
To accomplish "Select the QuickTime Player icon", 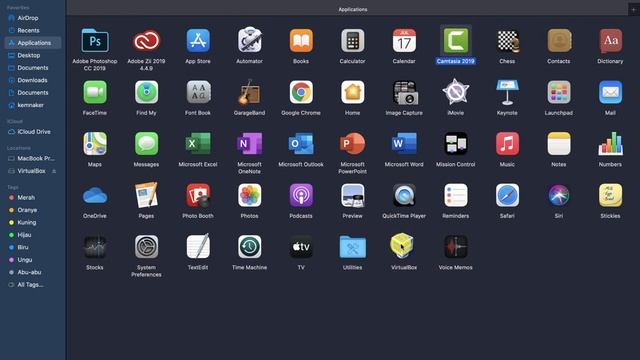I will [404, 196].
